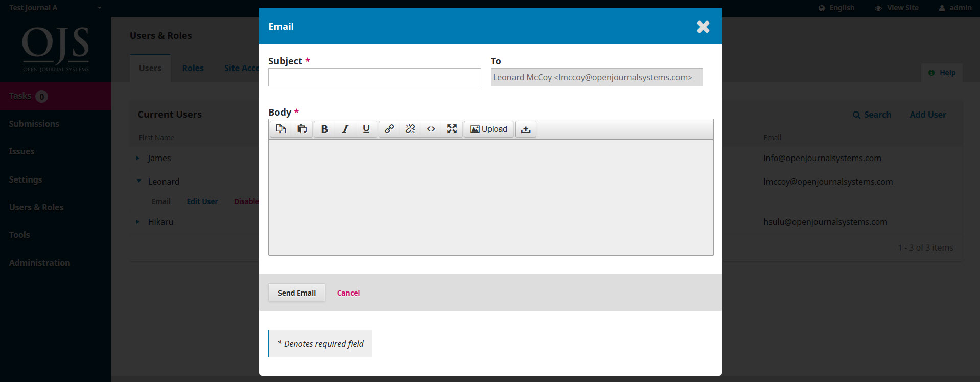
Task: Click Email action under Leonard
Action: coord(161,201)
